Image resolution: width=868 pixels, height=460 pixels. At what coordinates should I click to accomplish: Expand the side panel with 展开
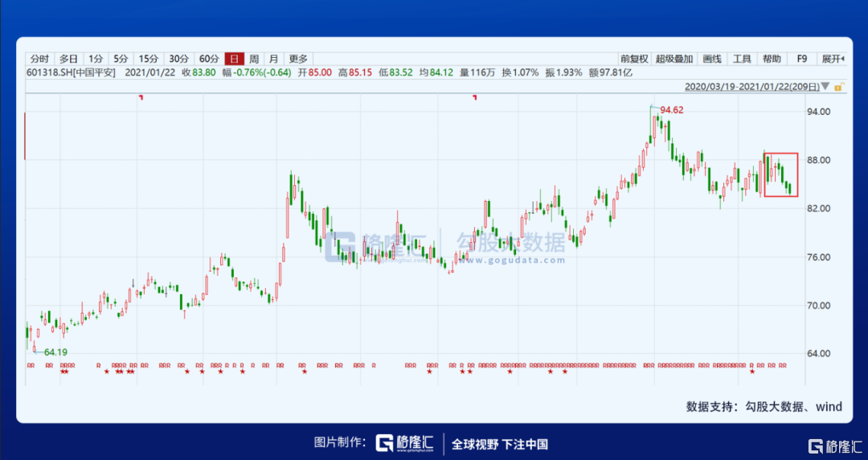click(832, 59)
